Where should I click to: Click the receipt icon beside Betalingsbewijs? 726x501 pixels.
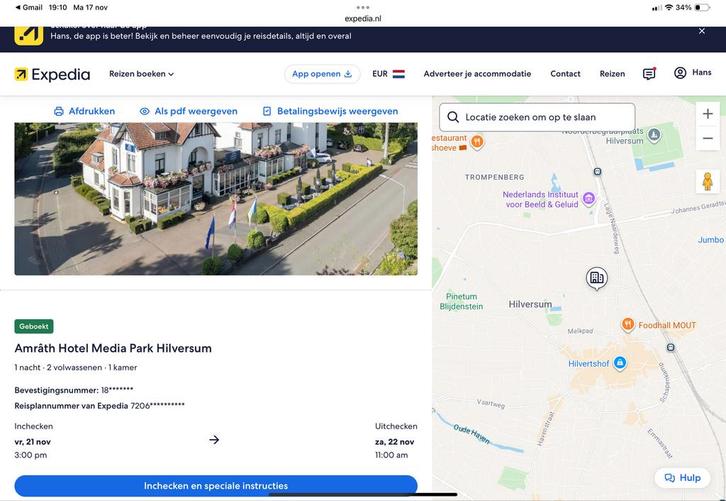pyautogui.click(x=267, y=111)
